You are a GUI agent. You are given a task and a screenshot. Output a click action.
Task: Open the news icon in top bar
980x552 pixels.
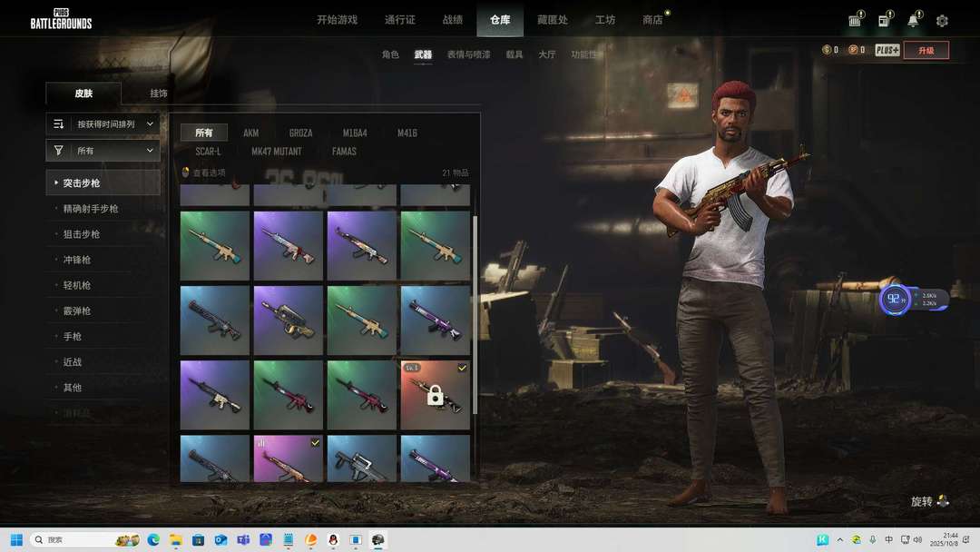tap(884, 21)
